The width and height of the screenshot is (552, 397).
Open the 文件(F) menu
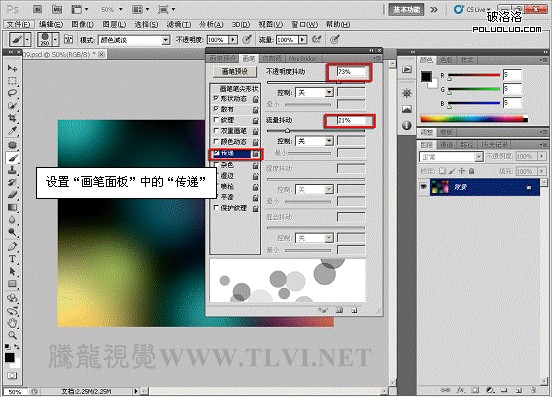[x=19, y=24]
